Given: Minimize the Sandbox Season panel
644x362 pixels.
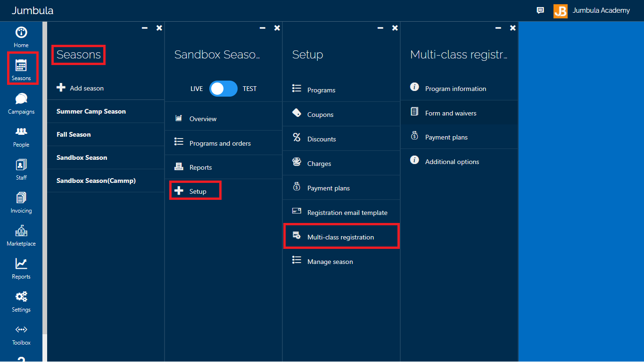Looking at the screenshot, I should point(263,28).
